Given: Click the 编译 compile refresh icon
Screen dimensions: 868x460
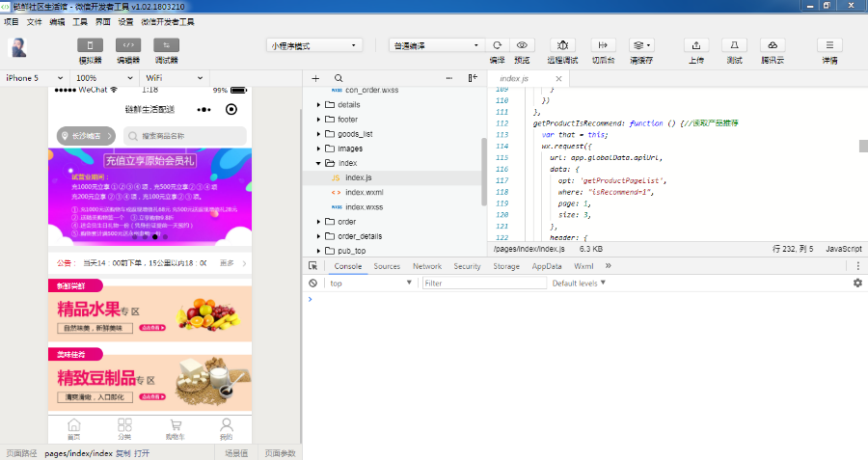Looking at the screenshot, I should coord(497,45).
